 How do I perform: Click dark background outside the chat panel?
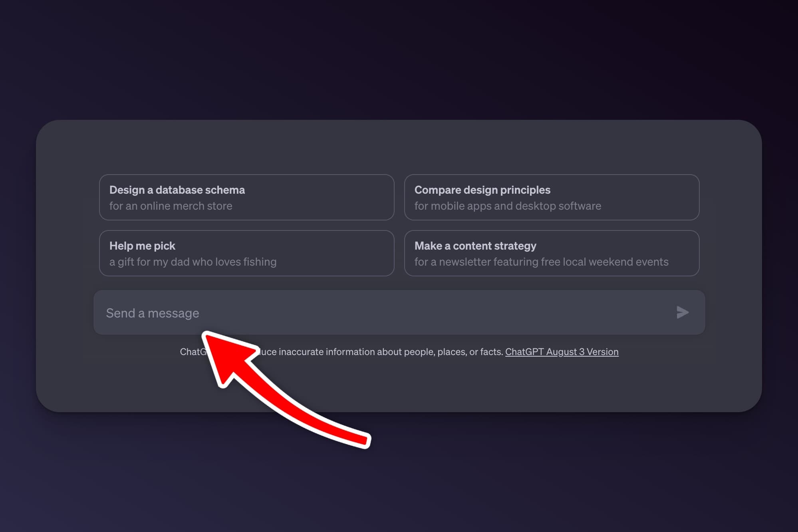(399, 60)
